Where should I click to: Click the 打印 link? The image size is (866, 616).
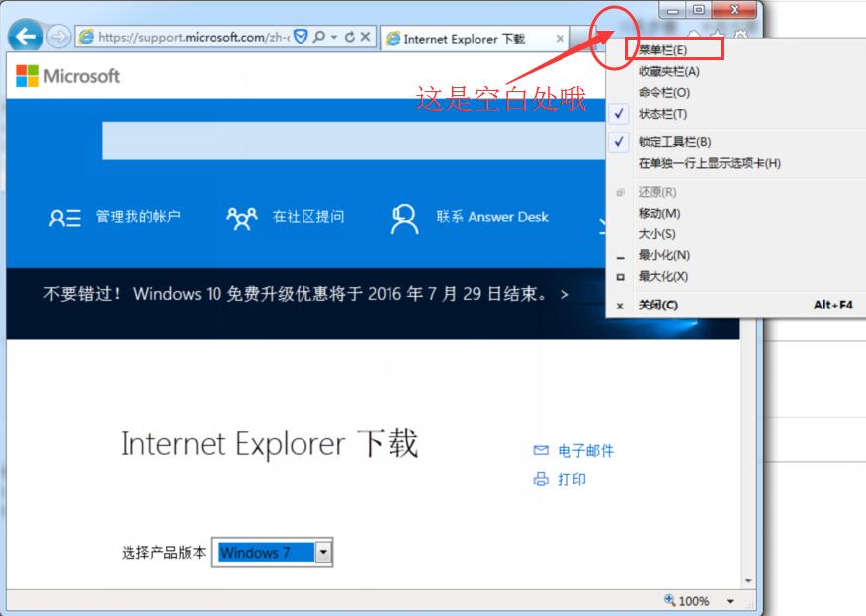pyautogui.click(x=572, y=479)
